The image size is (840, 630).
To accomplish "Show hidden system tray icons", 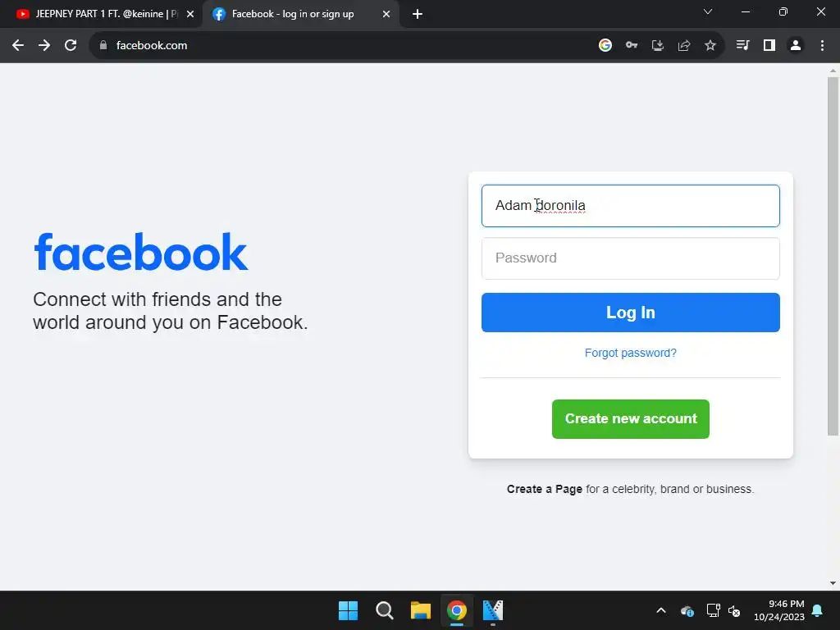I will coord(661,610).
